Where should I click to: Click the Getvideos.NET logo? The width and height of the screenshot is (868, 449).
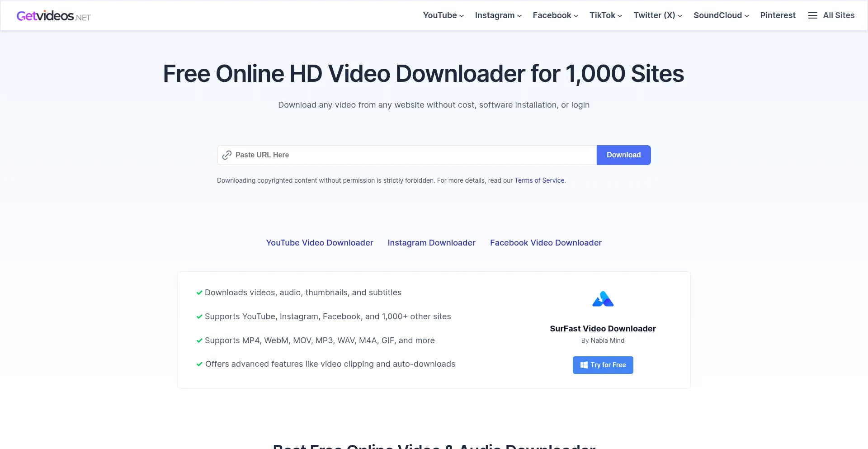click(53, 16)
